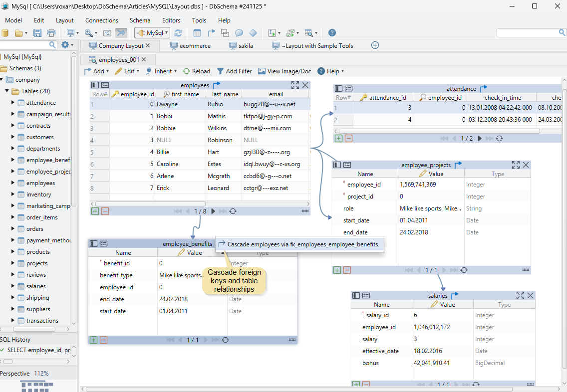Switch attendance panel to record form view
The width and height of the screenshot is (567, 392).
click(348, 88)
